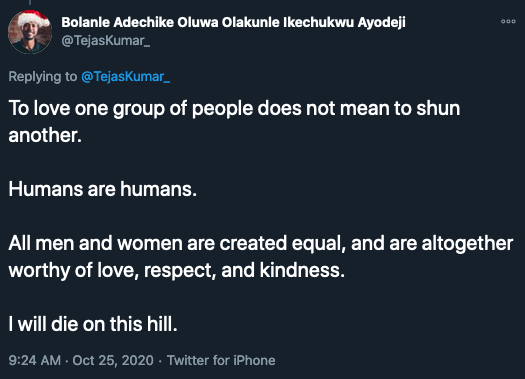Viewport: 525px width, 379px height.
Task: Click the word "Ayodeji" in the display name
Action: coord(382,23)
